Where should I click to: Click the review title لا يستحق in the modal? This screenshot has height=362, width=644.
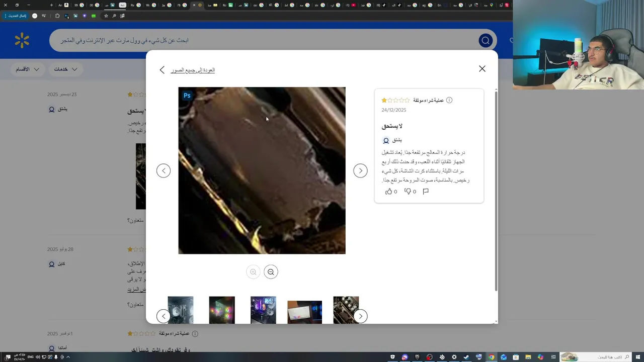point(392,126)
